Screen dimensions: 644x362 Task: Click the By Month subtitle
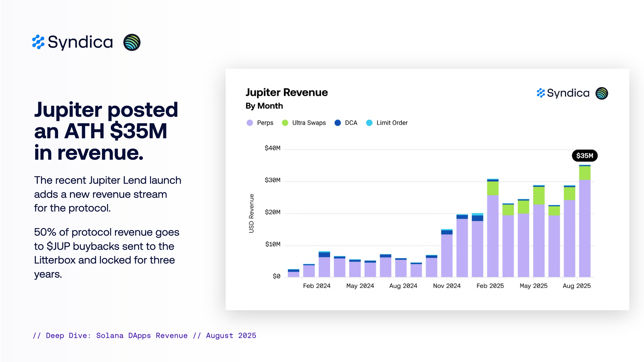pos(264,106)
